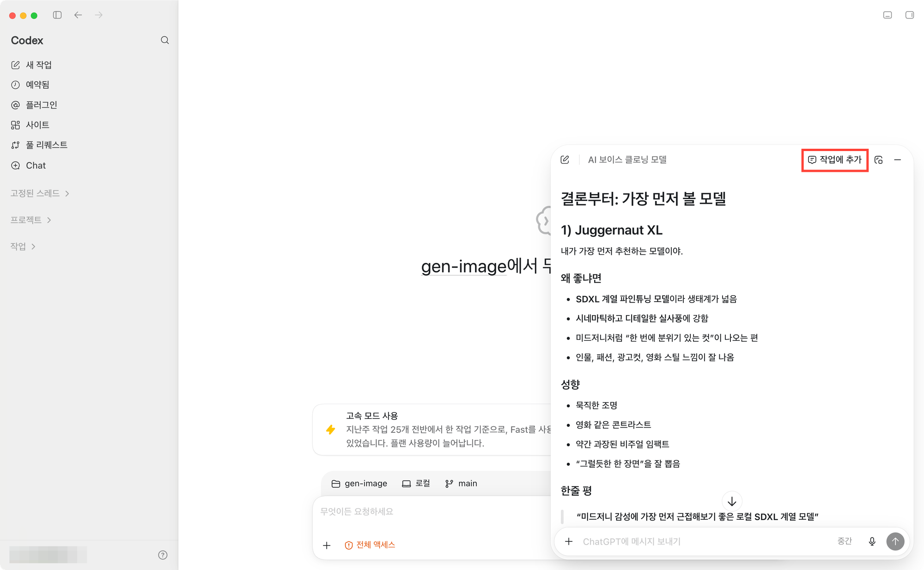Open the 전체 액세스 permission setting

pos(370,545)
